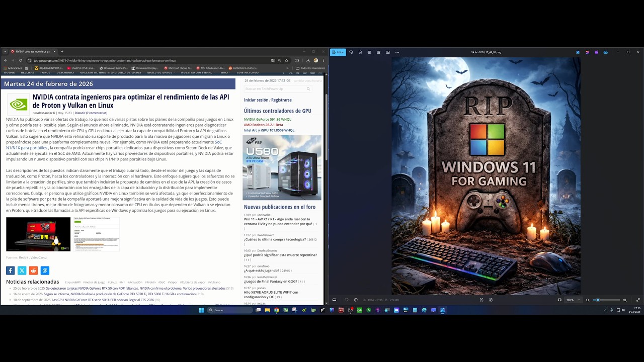Open the ShadPS4 bookmark

(81, 68)
